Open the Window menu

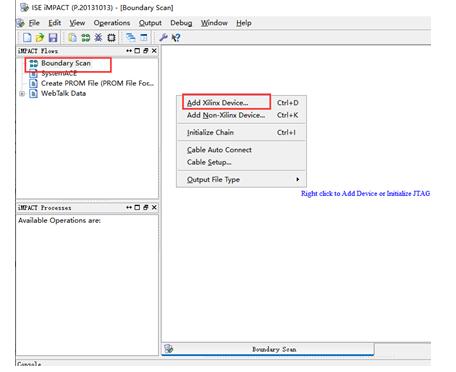point(214,23)
